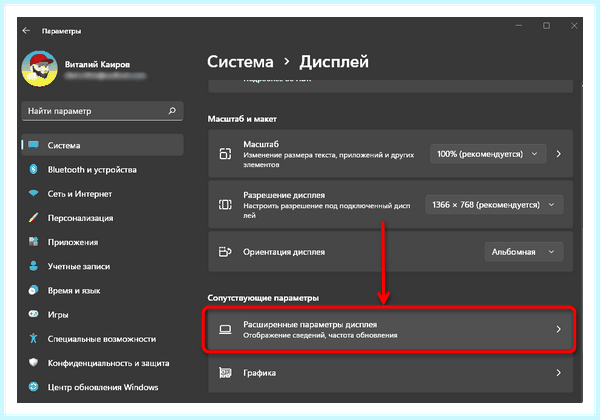Click chevron on Расширенные параметры дисплея row
The height and width of the screenshot is (420, 600).
559,329
